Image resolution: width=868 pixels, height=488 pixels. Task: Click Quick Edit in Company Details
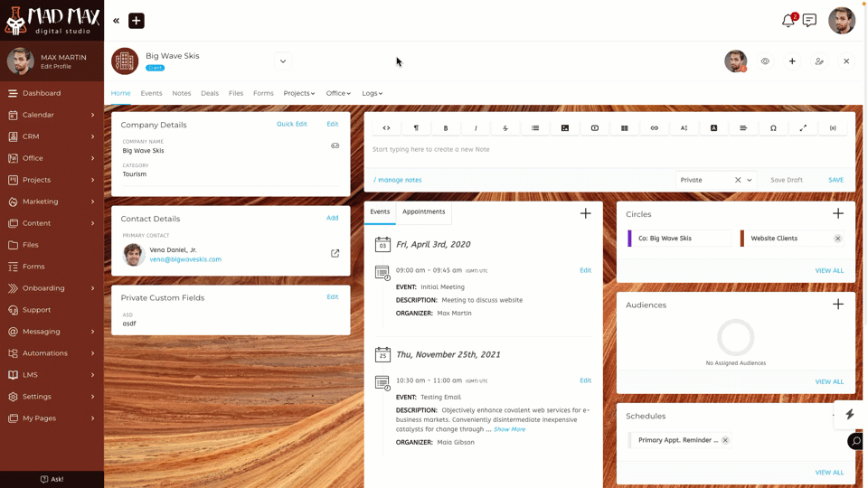point(292,124)
